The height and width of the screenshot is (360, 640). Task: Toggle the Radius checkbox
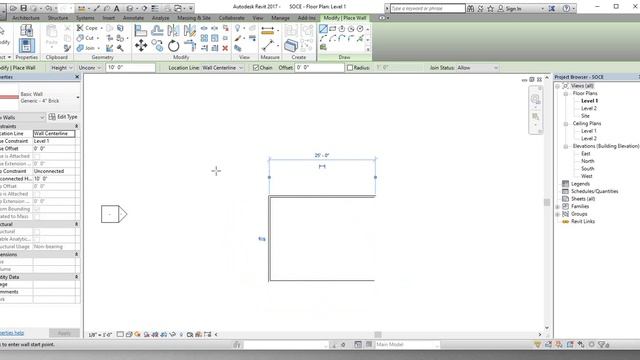click(x=350, y=68)
